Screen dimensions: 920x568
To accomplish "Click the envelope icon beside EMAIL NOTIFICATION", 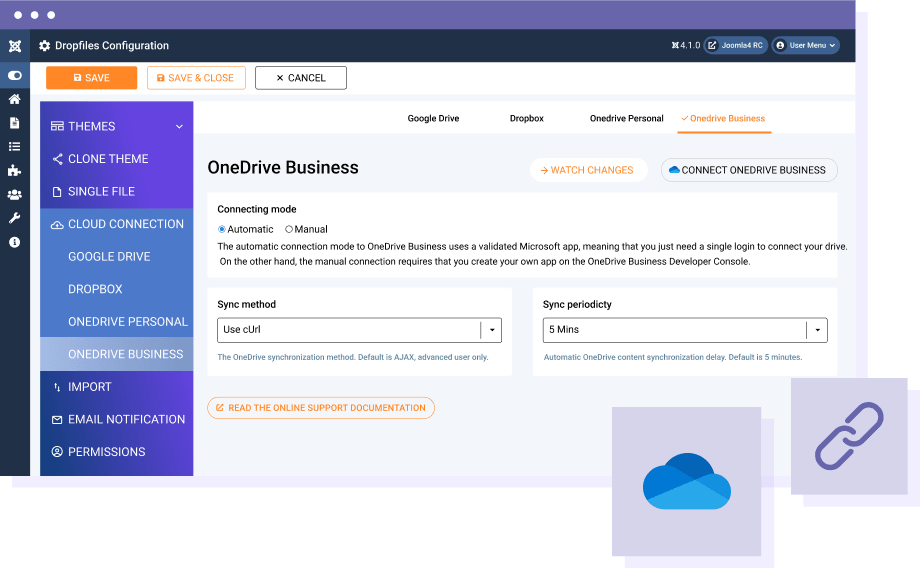I will [x=57, y=420].
